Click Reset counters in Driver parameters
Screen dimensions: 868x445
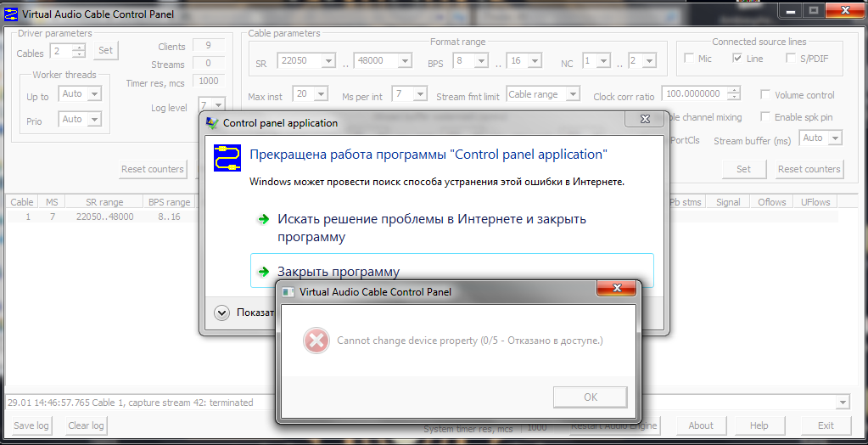(x=153, y=169)
